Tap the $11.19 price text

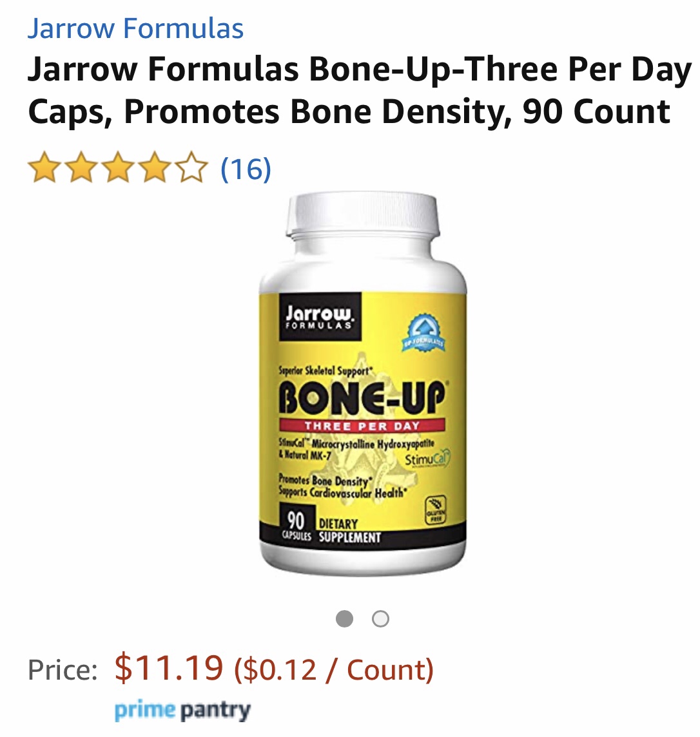pos(169,667)
